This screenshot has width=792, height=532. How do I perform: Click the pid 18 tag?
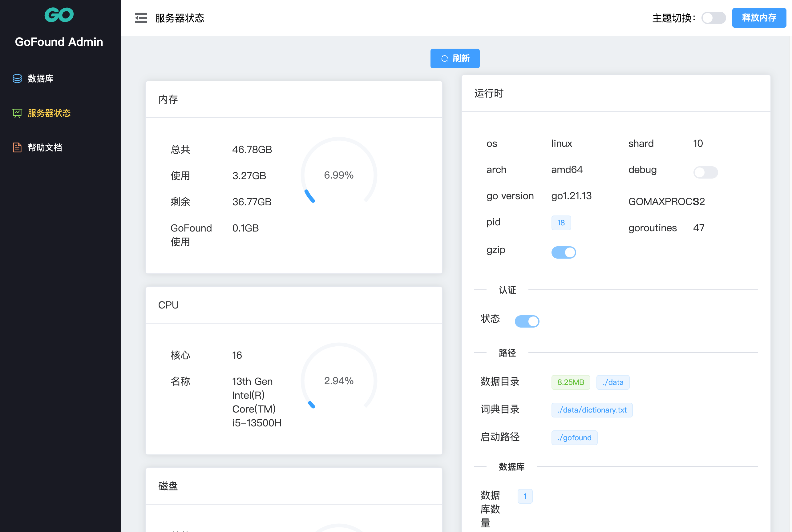coord(561,223)
